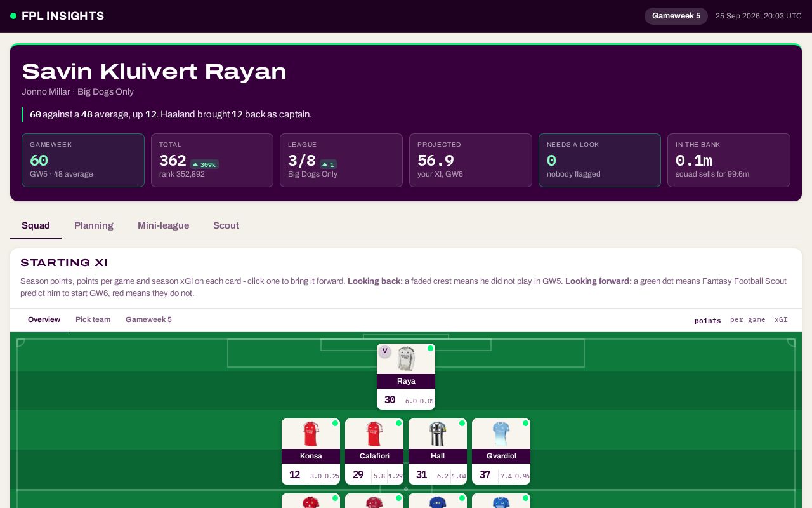Switch card stat to points
812x508 pixels.
point(708,320)
